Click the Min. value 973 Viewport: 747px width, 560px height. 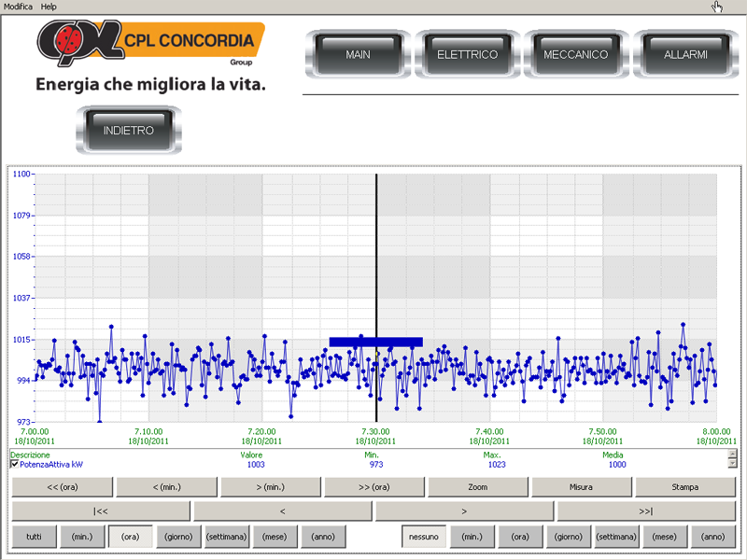376,464
